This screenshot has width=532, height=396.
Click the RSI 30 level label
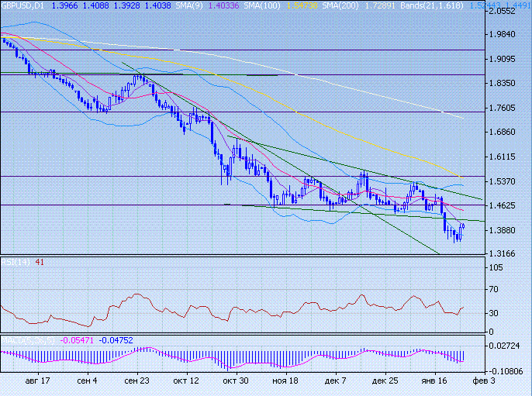click(x=493, y=313)
